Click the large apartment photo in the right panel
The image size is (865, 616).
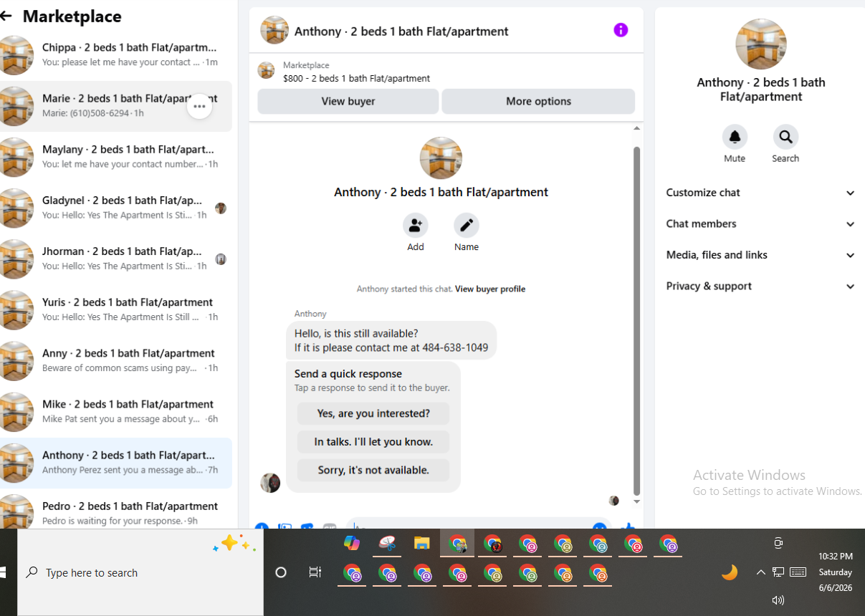click(761, 44)
